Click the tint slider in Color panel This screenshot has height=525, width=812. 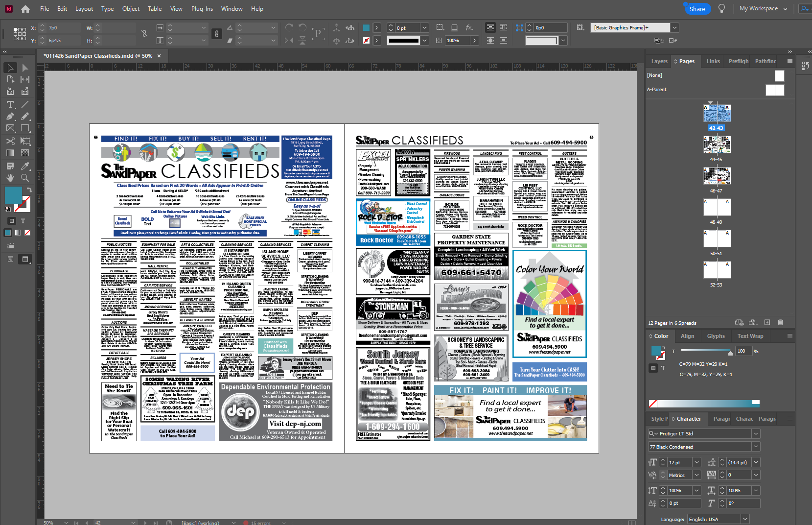[705, 351]
